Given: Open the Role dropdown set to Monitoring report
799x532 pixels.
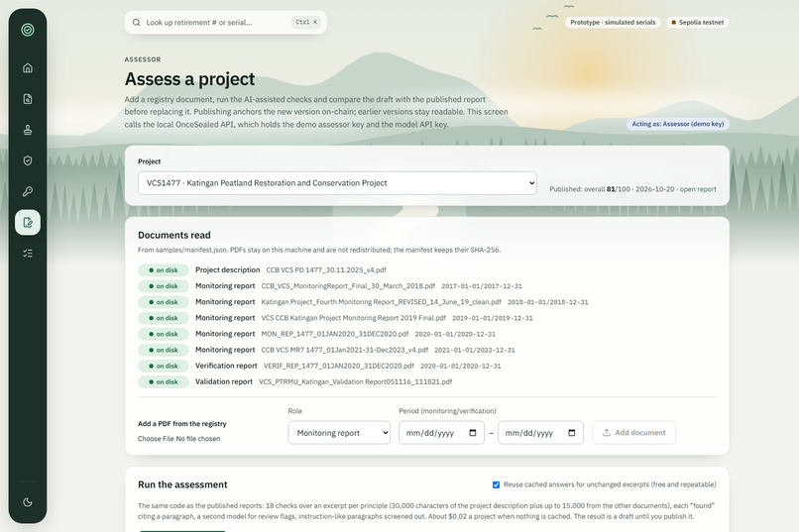Looking at the screenshot, I should pyautogui.click(x=339, y=433).
